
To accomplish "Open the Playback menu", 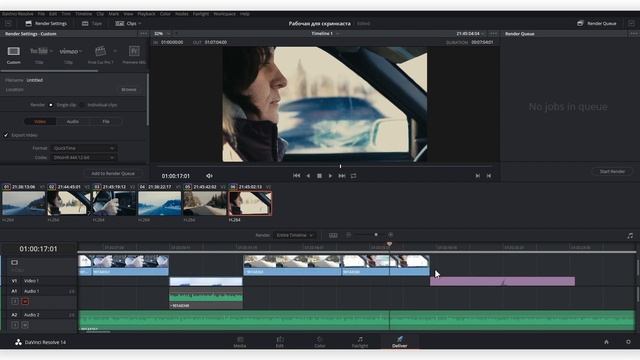I will [146, 14].
